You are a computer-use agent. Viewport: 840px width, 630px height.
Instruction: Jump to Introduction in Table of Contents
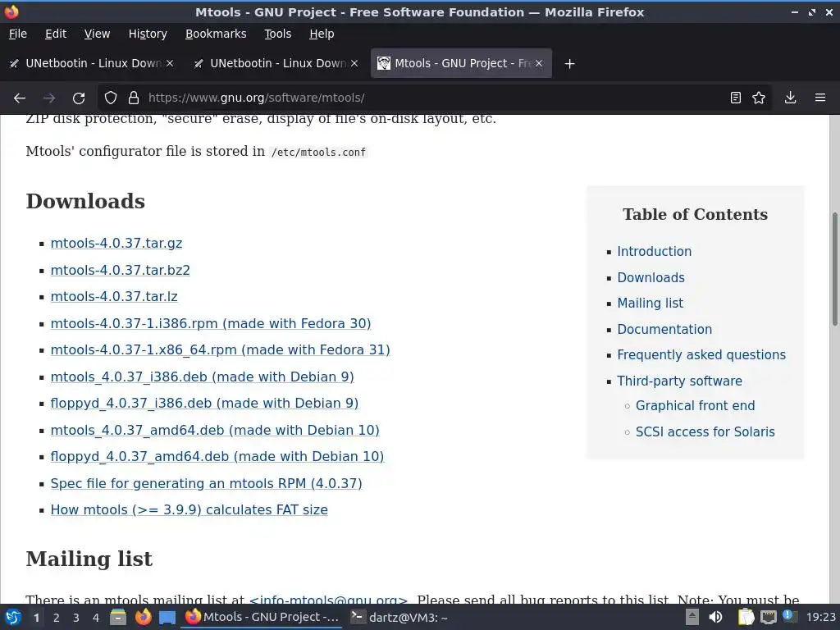point(654,251)
